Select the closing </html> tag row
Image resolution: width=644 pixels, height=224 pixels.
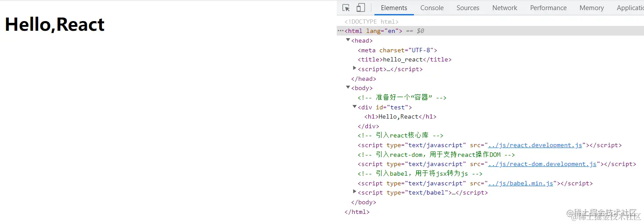pos(357,212)
